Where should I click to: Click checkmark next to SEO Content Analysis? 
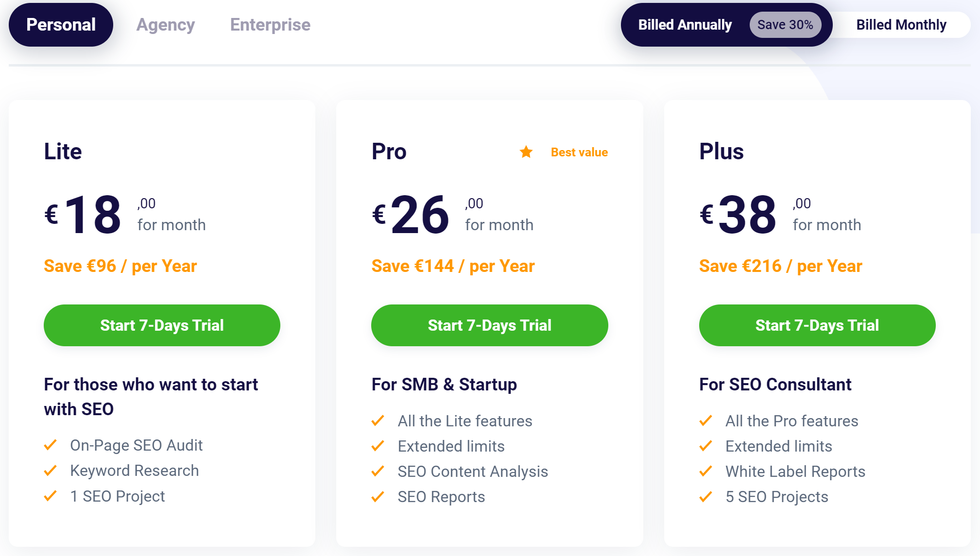click(x=378, y=472)
